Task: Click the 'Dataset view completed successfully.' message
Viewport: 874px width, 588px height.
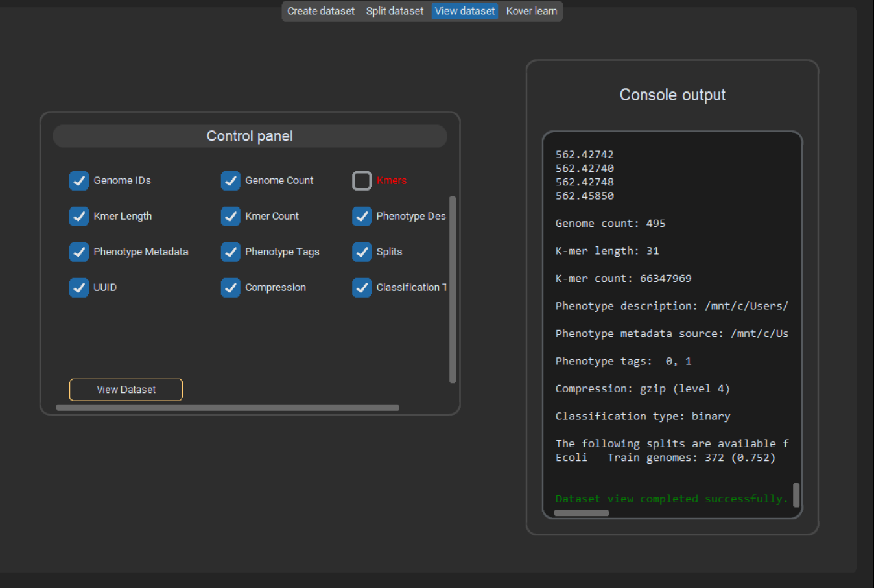Action: pos(672,499)
